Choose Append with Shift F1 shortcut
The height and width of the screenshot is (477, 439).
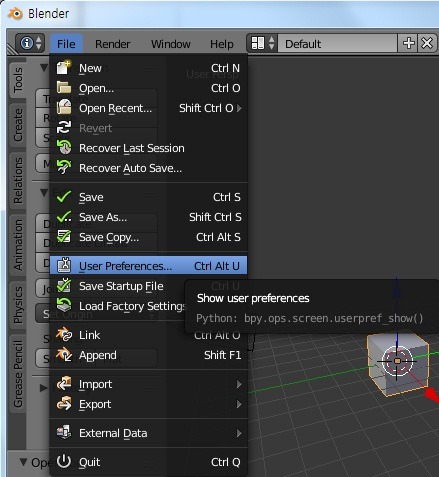point(149,355)
